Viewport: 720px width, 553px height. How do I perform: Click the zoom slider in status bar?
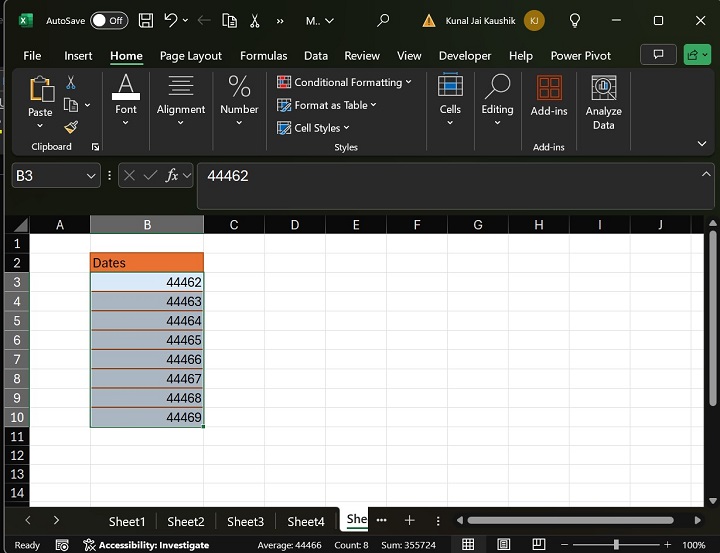point(616,545)
